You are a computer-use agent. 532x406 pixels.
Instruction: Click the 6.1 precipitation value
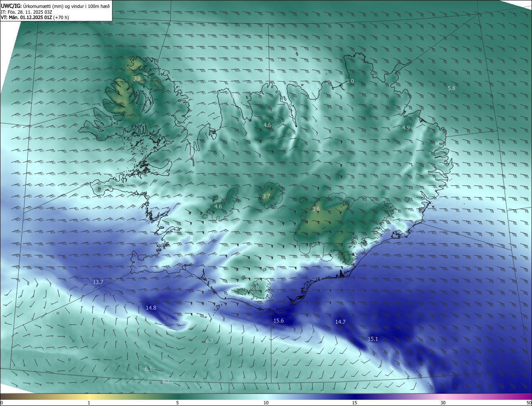click(148, 369)
